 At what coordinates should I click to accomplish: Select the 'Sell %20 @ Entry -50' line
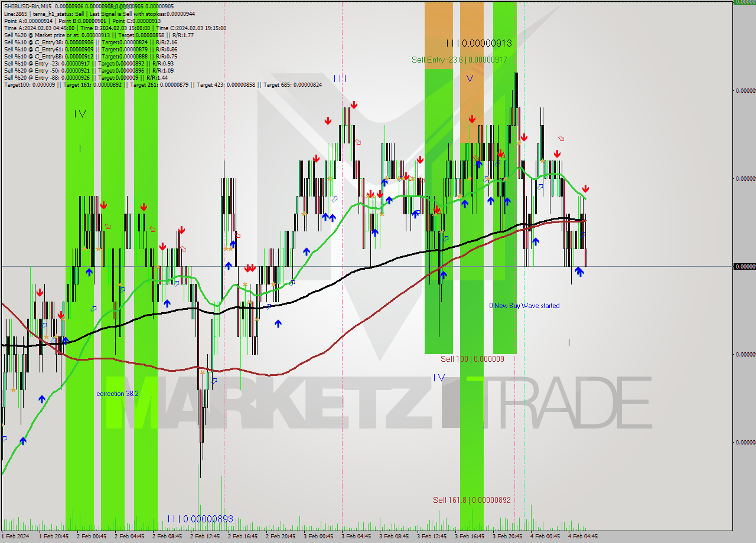click(89, 70)
